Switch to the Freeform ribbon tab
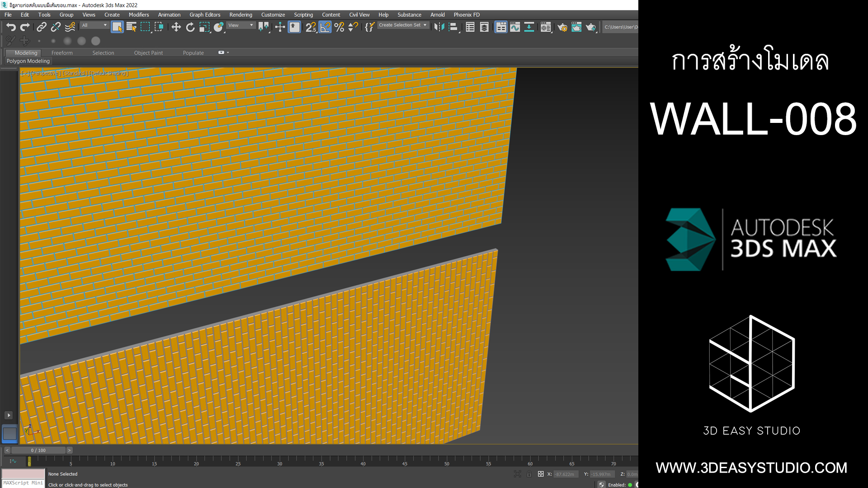Image resolution: width=868 pixels, height=488 pixels. (62, 53)
